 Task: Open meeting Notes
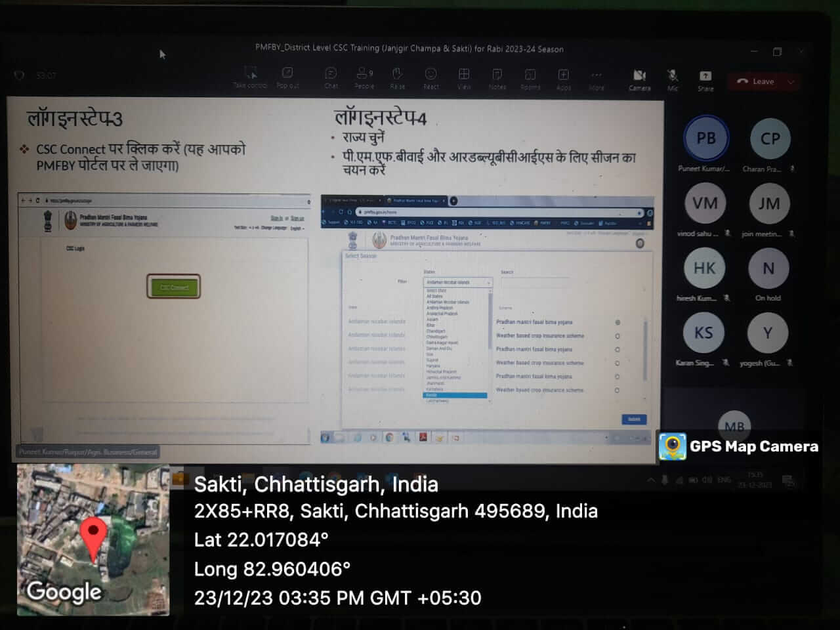click(x=497, y=77)
